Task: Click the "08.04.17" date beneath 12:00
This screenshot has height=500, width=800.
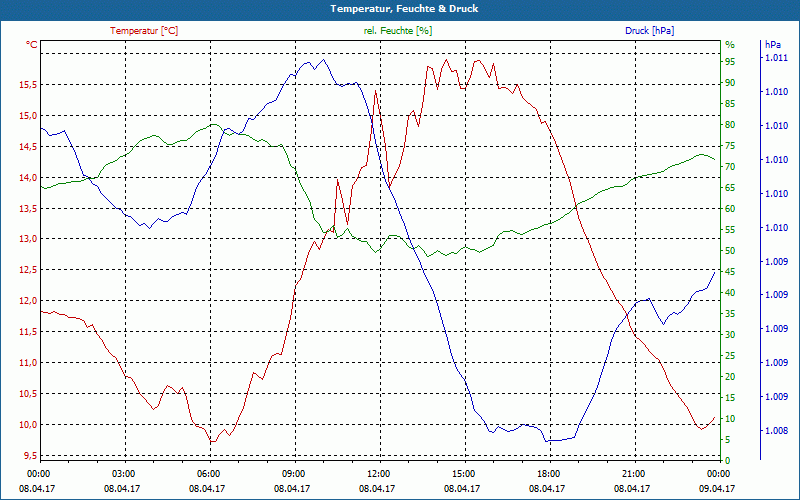Action: (x=378, y=489)
